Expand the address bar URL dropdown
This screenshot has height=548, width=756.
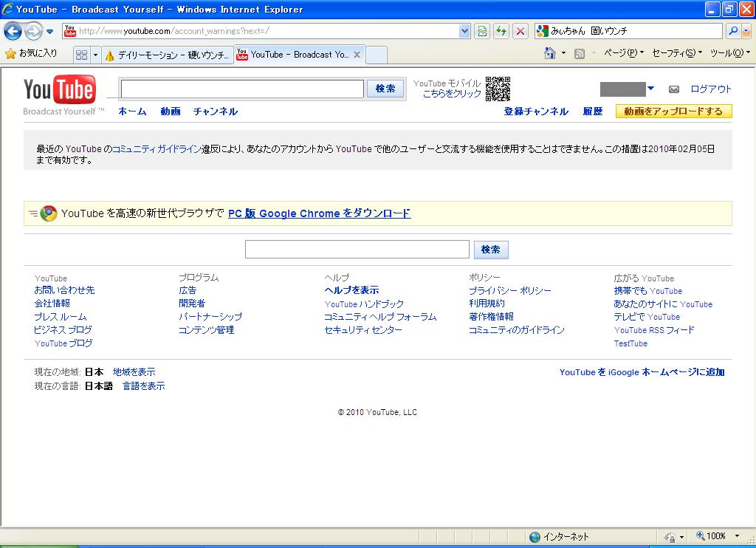pyautogui.click(x=464, y=31)
